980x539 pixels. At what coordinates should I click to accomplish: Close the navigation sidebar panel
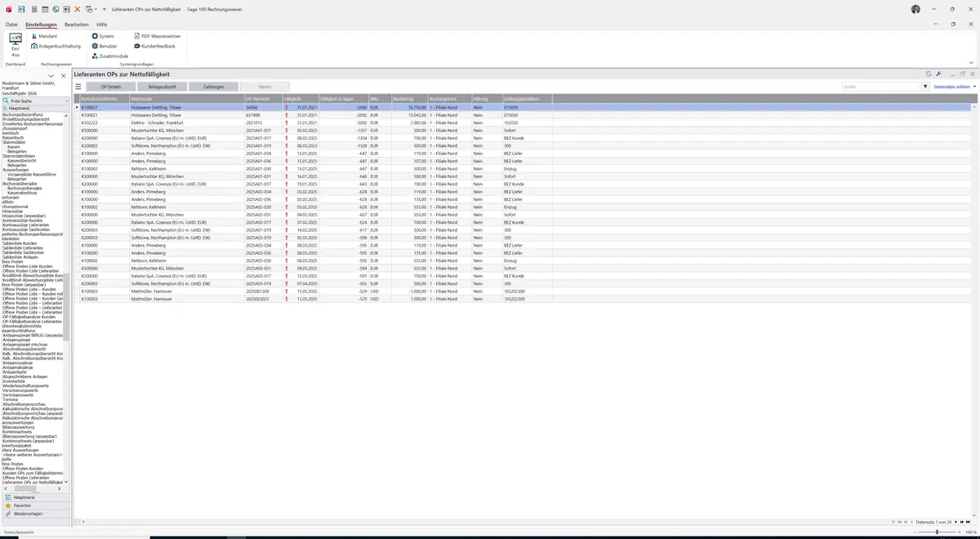point(63,76)
